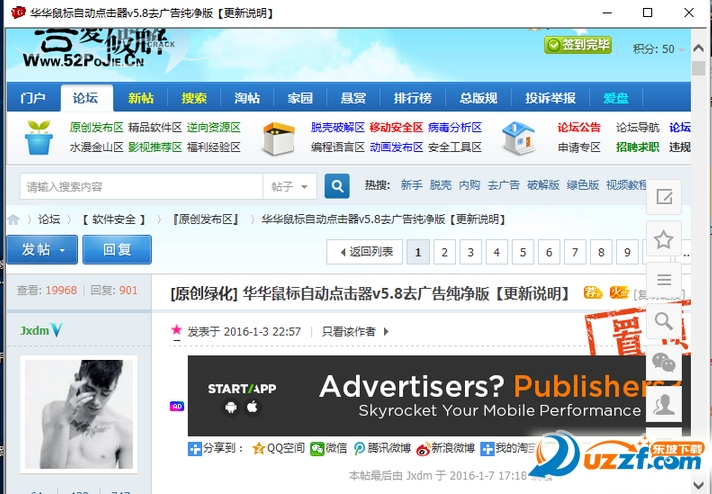Click hot search term 去广告
This screenshot has width=712, height=494.
pos(504,185)
